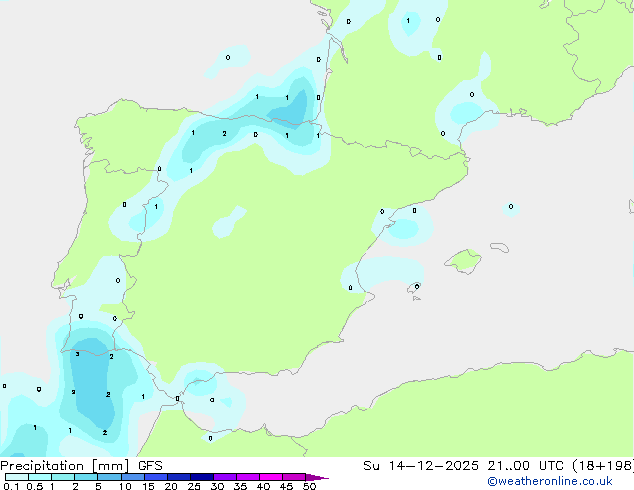634x490 pixels.
Task: Select the lightest cyan 0.1–0.5 mm legend swatch
Action: click(17, 477)
